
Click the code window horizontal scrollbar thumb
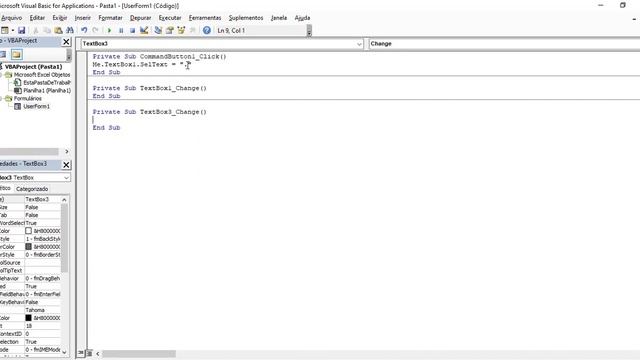pyautogui.click(x=139, y=353)
